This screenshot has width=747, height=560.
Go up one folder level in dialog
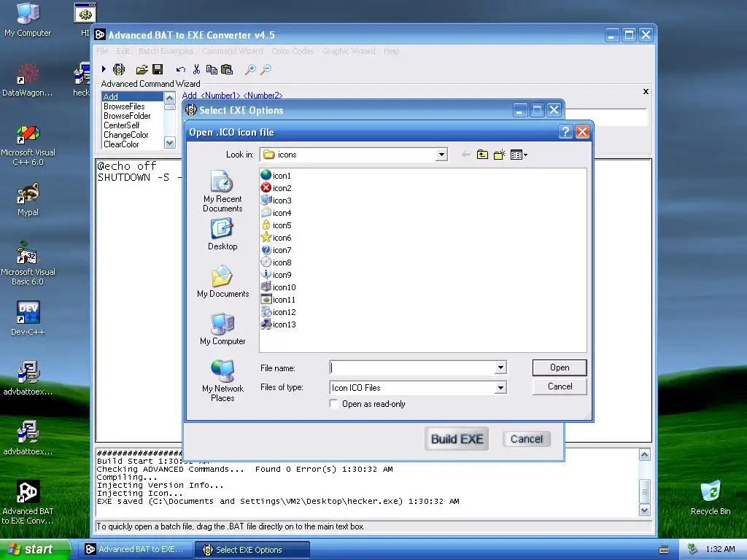[483, 155]
